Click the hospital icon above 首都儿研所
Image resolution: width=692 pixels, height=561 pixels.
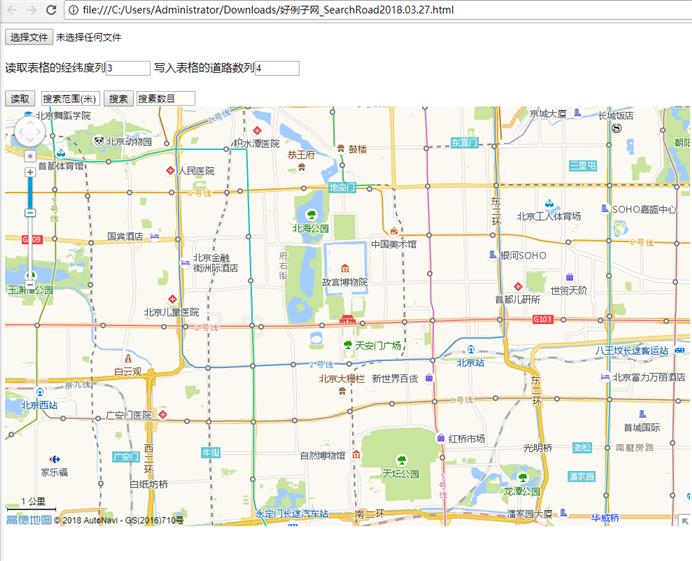coord(519,286)
